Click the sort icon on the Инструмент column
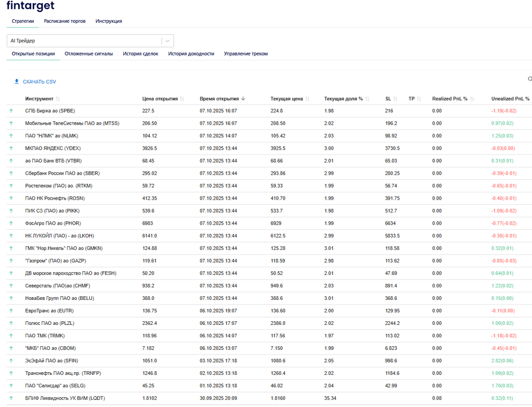532x407 pixels. [x=58, y=99]
